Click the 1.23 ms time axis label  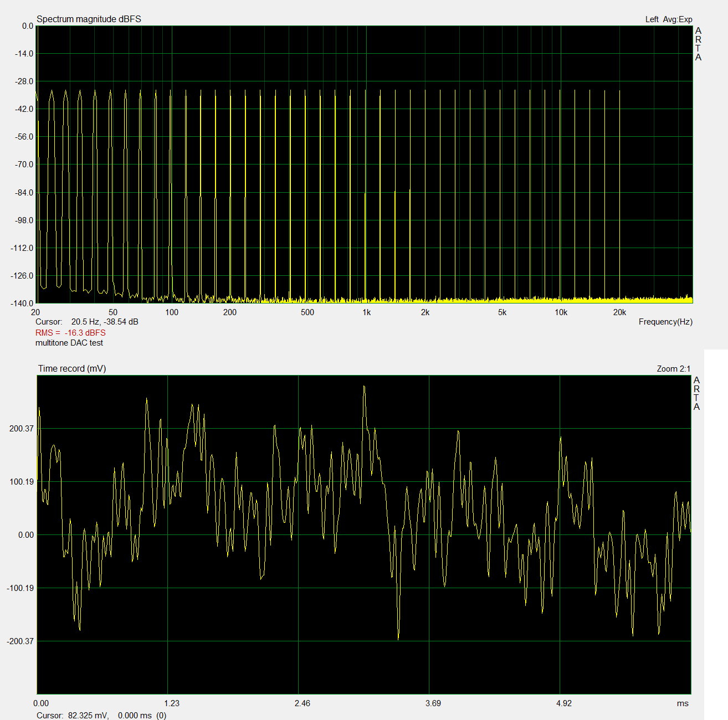coord(172,703)
